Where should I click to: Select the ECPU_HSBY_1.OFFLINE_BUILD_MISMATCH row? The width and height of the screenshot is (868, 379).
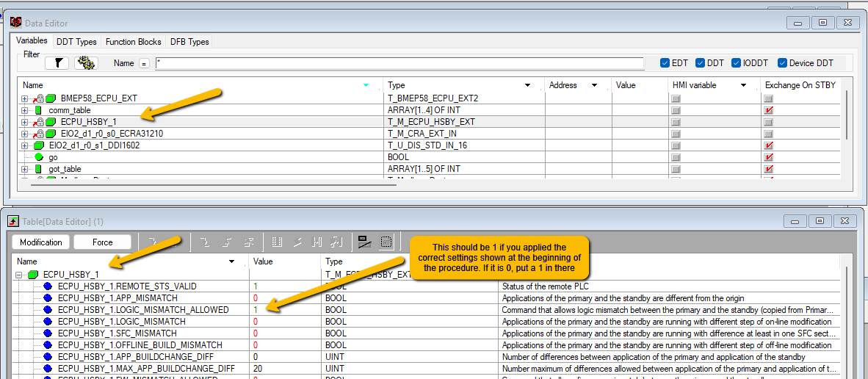point(425,344)
